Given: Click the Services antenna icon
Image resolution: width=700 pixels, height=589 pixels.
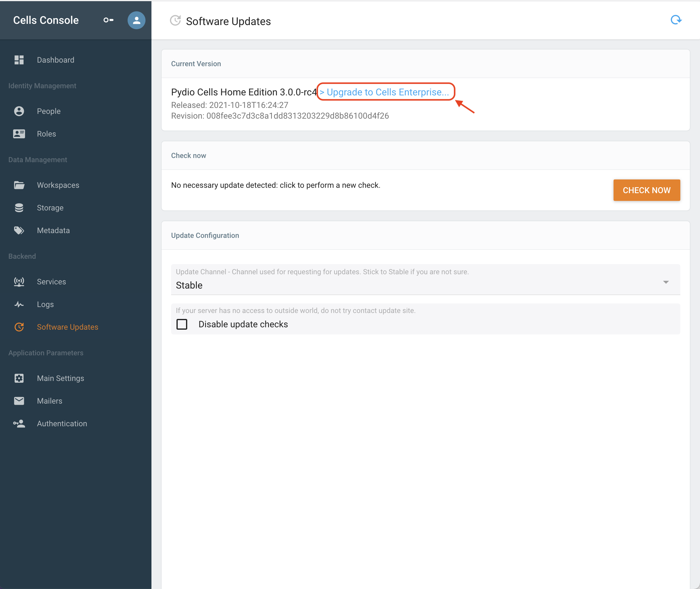Looking at the screenshot, I should point(19,282).
